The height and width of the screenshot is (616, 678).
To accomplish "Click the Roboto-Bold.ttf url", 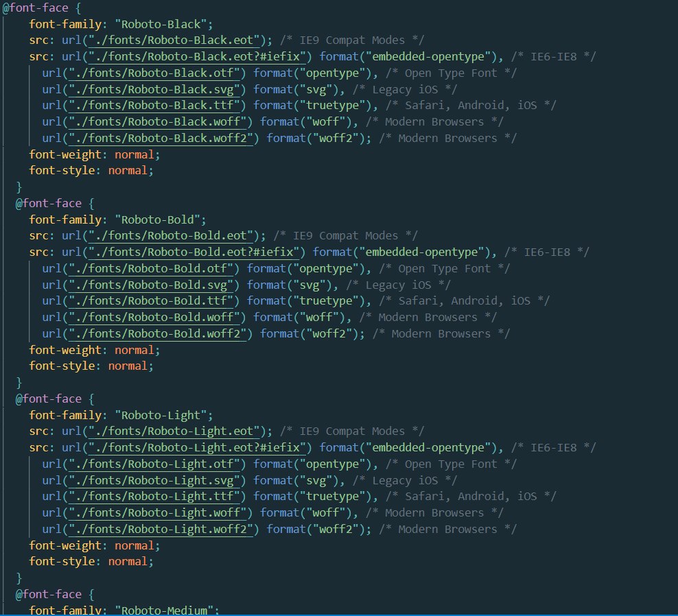I will coord(151,301).
